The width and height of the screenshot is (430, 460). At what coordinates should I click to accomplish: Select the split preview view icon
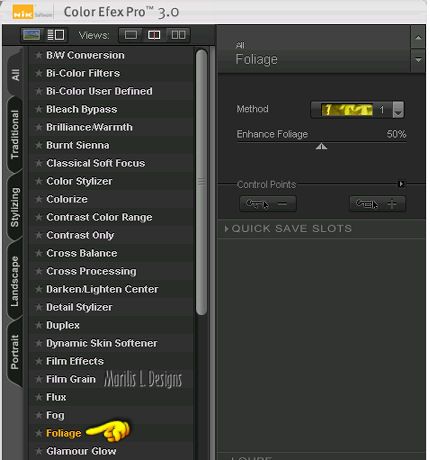(154, 35)
